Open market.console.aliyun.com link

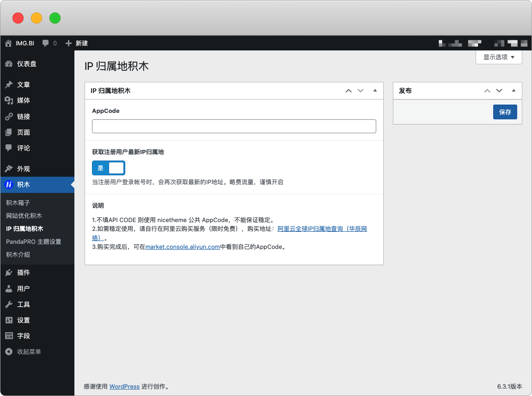(183, 247)
